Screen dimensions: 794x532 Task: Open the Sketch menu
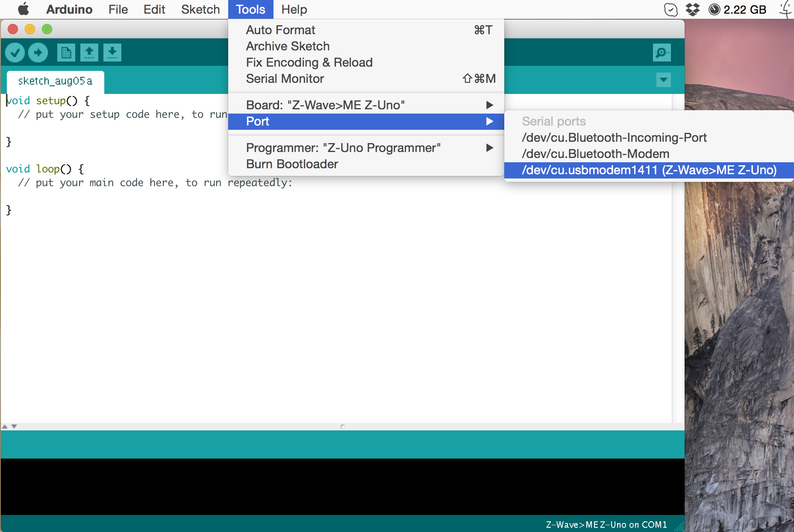200,9
